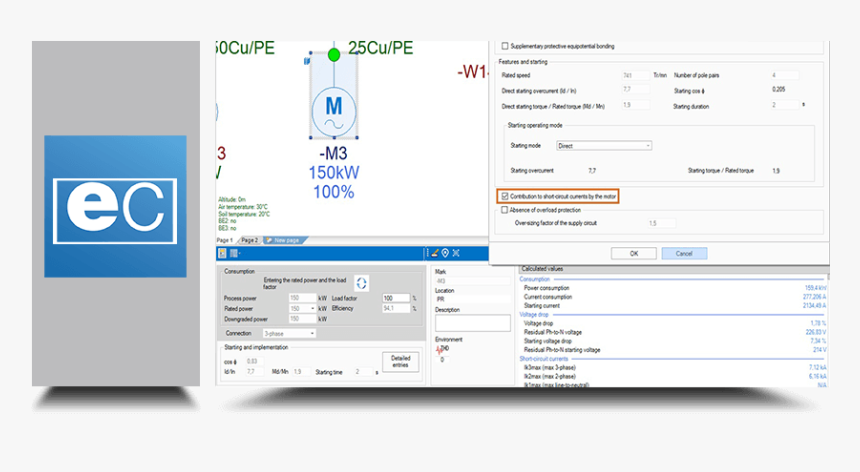
Task: Click the 'Air temperature: 30°C' note
Action: 243,207
